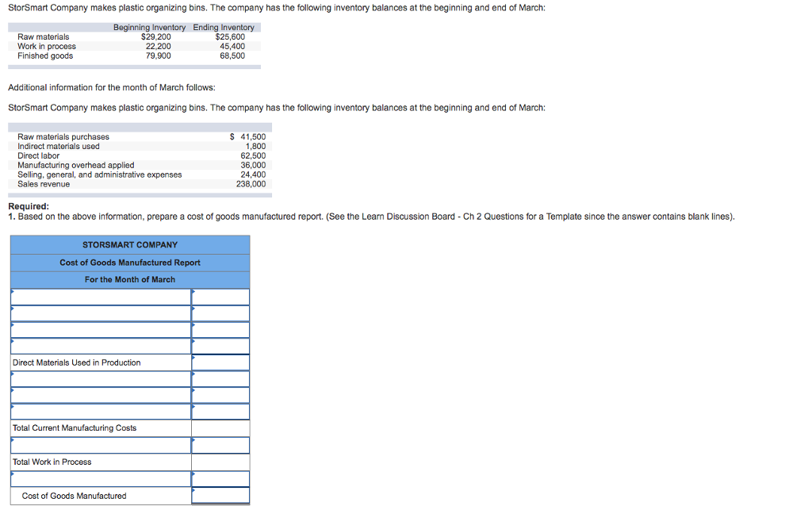The height and width of the screenshot is (510, 812).
Task: Open label dropdown just above Total Work in Process
Action: pos(101,445)
